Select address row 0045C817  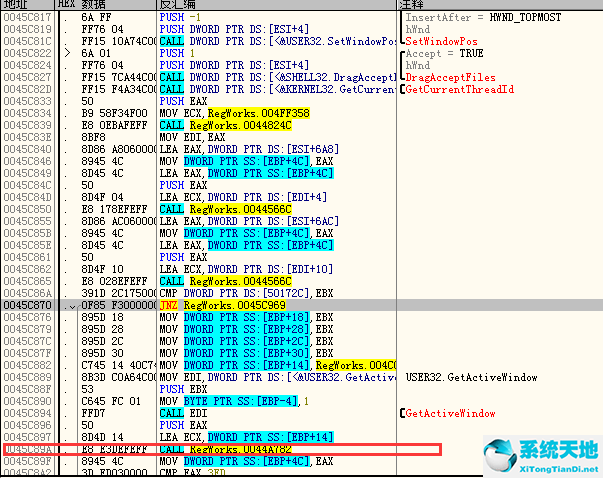click(x=27, y=18)
